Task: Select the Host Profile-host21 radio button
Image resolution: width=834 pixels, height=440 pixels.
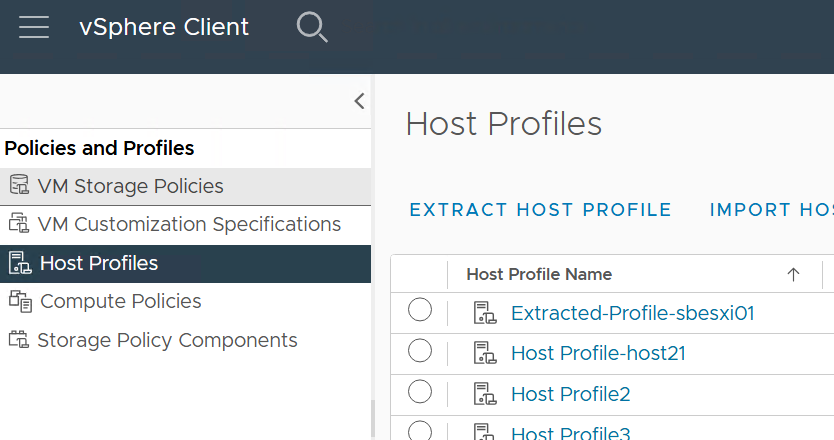Action: tap(420, 351)
